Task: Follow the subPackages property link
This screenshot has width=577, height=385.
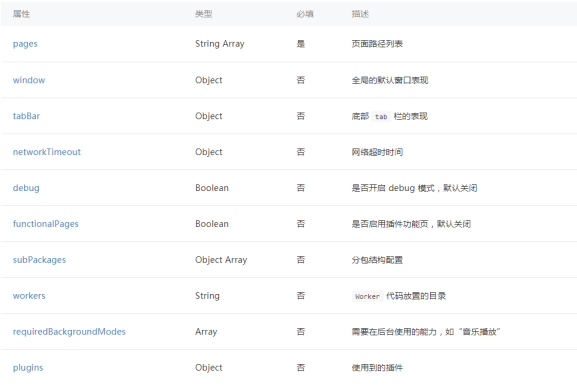Action: tap(39, 260)
